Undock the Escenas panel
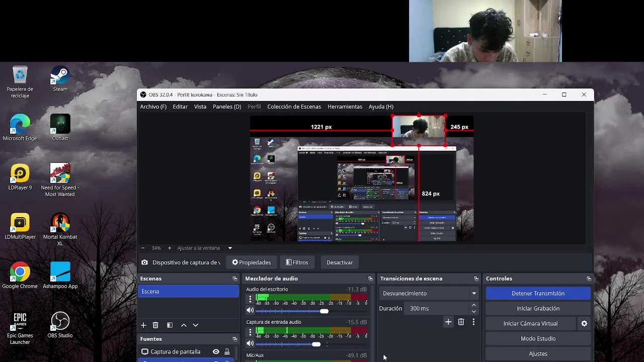The width and height of the screenshot is (644, 362). pyautogui.click(x=234, y=279)
